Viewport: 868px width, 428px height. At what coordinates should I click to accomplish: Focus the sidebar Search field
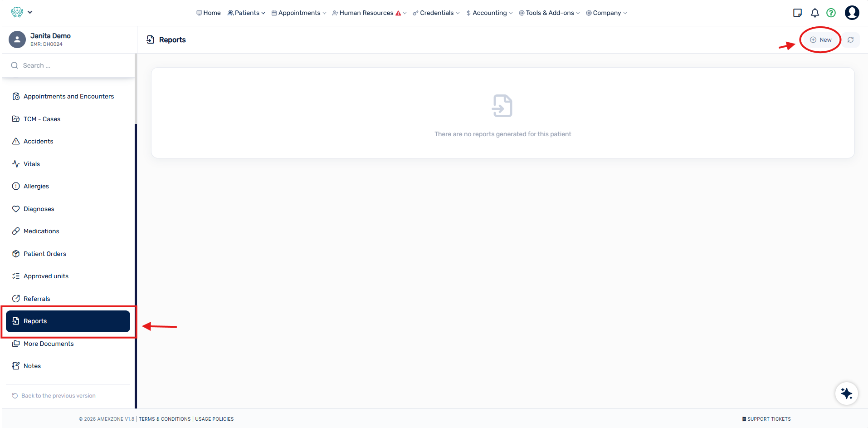68,65
